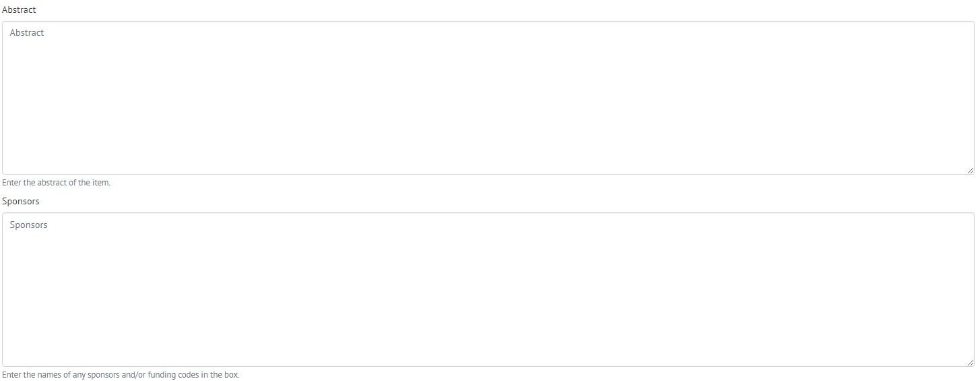
Task: Click the top-right area inside the Abstract field
Action: (x=943, y=34)
